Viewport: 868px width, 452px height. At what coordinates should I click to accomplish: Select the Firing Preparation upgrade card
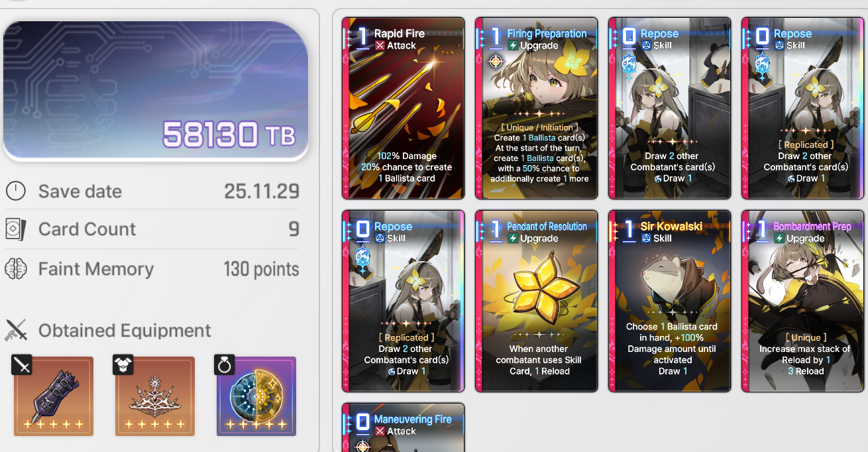click(536, 109)
